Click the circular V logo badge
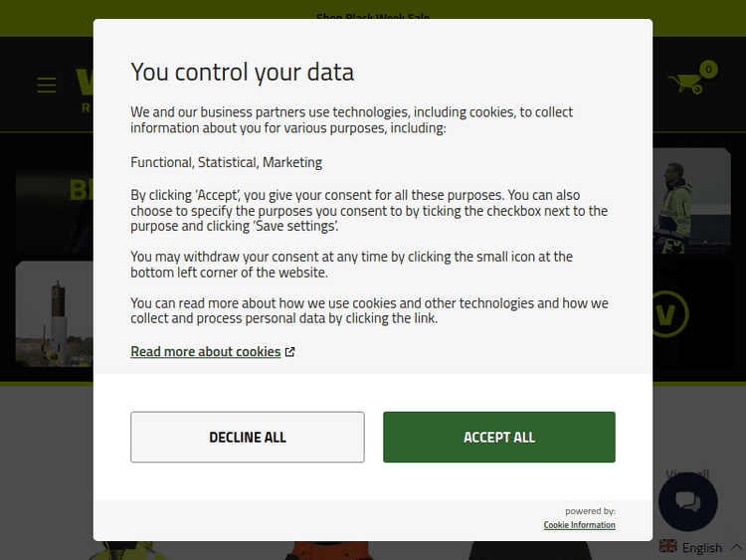This screenshot has width=746, height=560. [668, 314]
